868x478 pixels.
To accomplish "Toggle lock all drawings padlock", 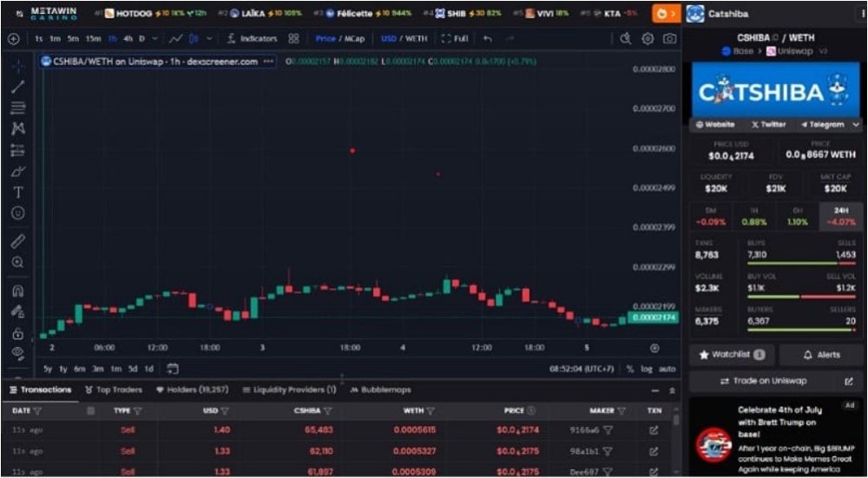I will pos(18,333).
